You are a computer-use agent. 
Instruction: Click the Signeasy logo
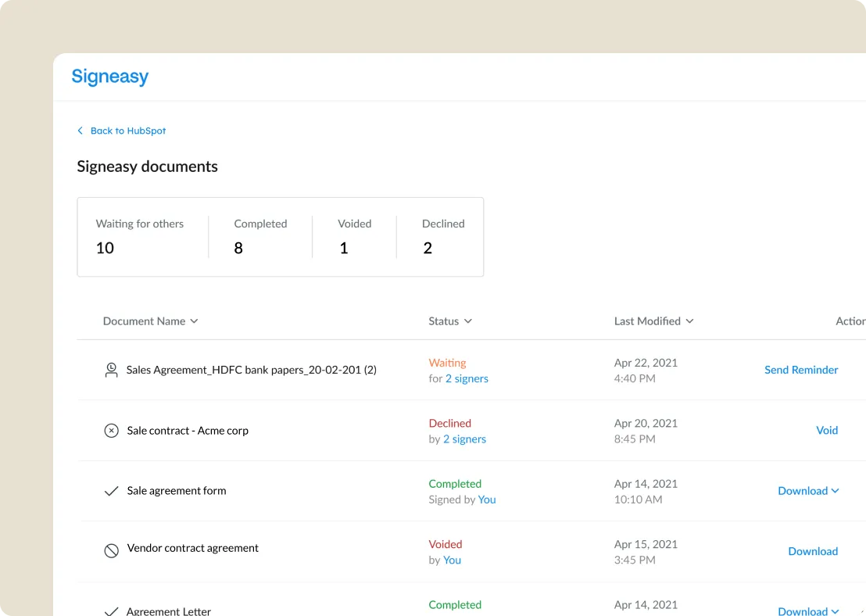coord(110,77)
